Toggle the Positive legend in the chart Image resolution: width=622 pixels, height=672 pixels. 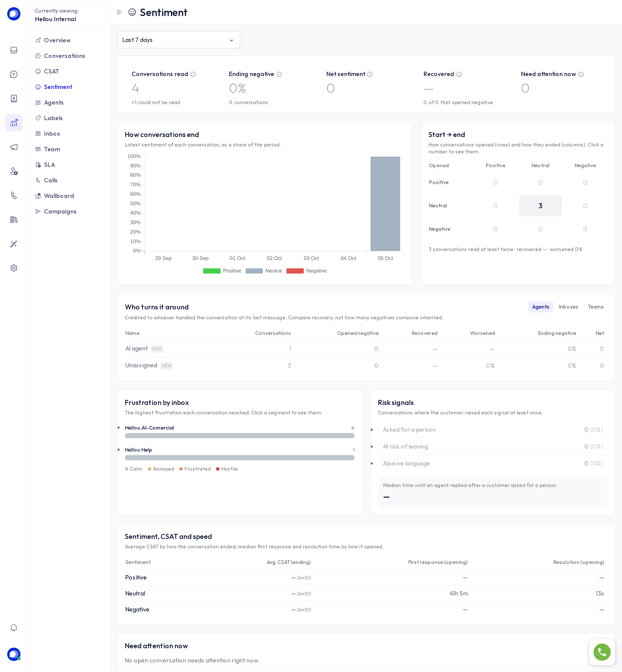[x=222, y=271]
